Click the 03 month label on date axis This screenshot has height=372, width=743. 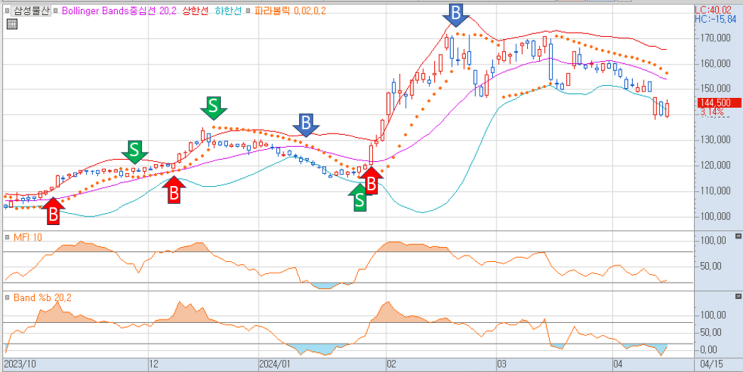click(502, 364)
